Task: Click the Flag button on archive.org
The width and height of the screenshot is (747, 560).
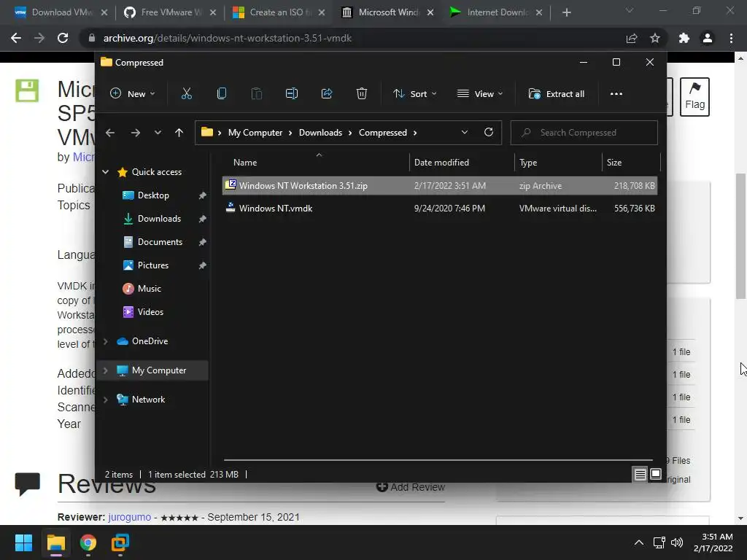Action: click(x=694, y=97)
